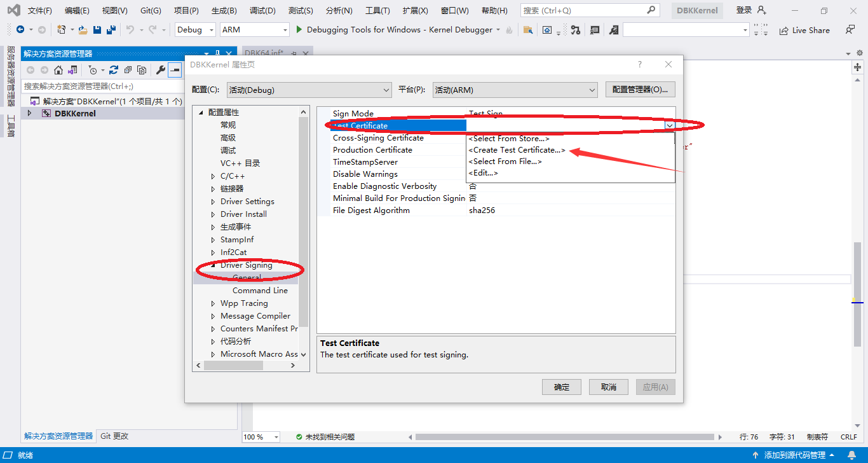Image resolution: width=868 pixels, height=463 pixels.
Task: Click the Collapse All icon in Solution Explorer
Action: 128,70
